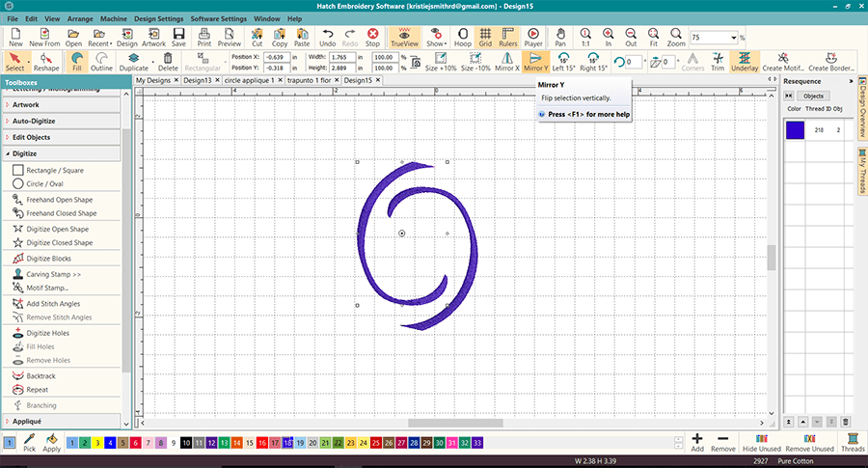The width and height of the screenshot is (868, 468).
Task: Toggle TrueView display mode
Action: (404, 38)
